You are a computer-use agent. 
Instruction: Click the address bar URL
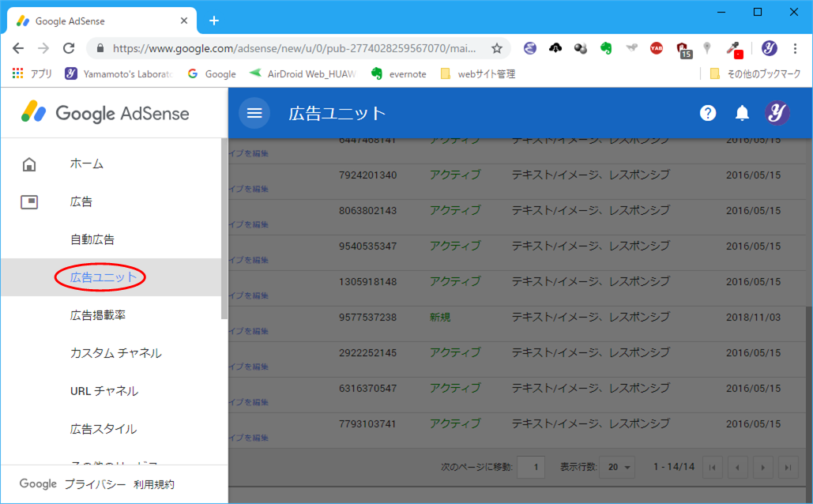point(294,48)
